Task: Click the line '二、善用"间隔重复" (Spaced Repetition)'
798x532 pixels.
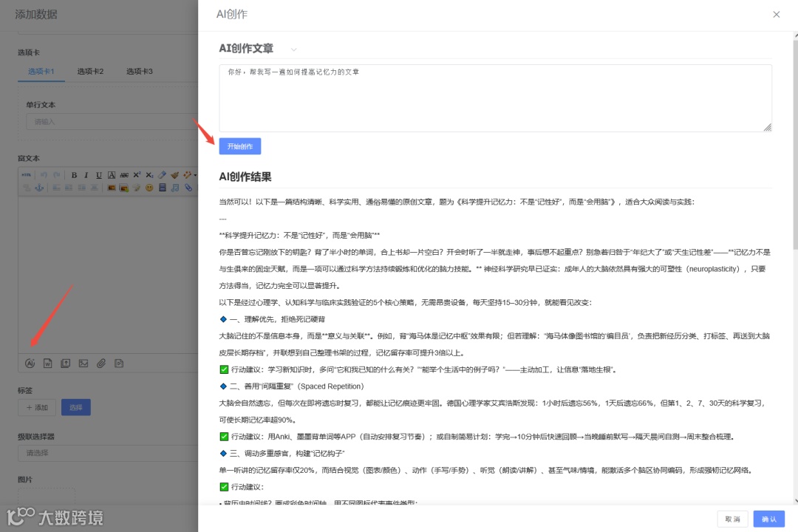Action: coord(297,386)
